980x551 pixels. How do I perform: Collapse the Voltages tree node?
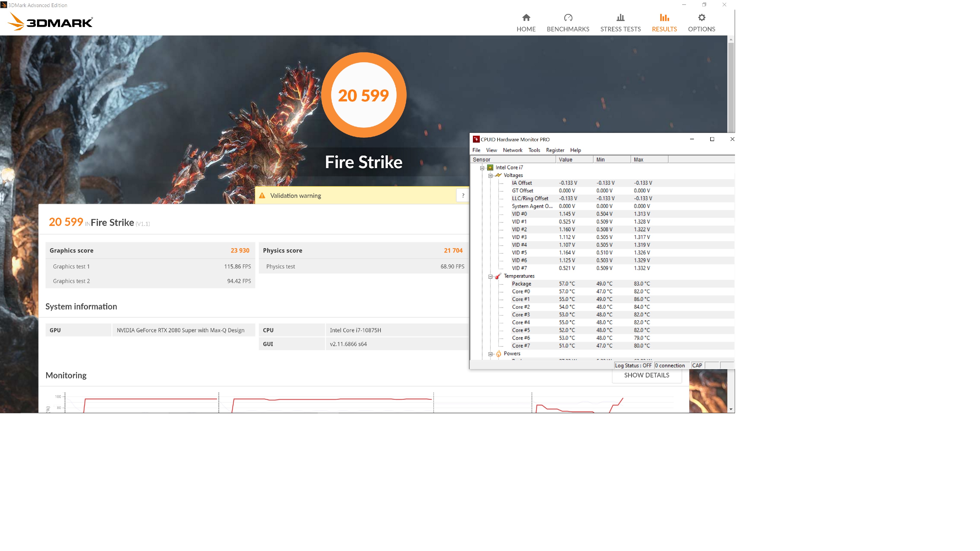click(x=490, y=176)
